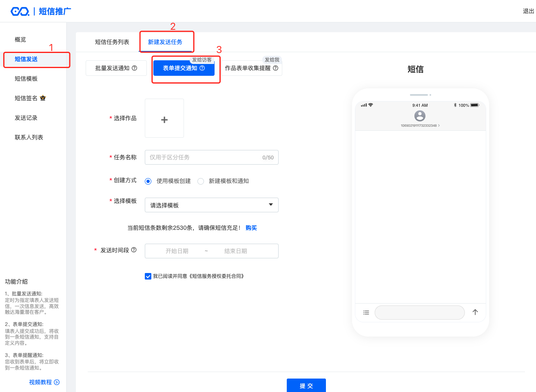The width and height of the screenshot is (536, 392).
Task: Open the 开始日期 date picker
Action: [177, 251]
